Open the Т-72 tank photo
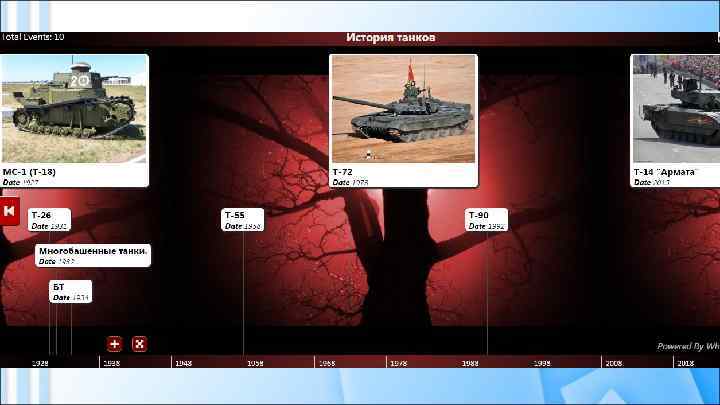This screenshot has width=720, height=405. pyautogui.click(x=403, y=109)
